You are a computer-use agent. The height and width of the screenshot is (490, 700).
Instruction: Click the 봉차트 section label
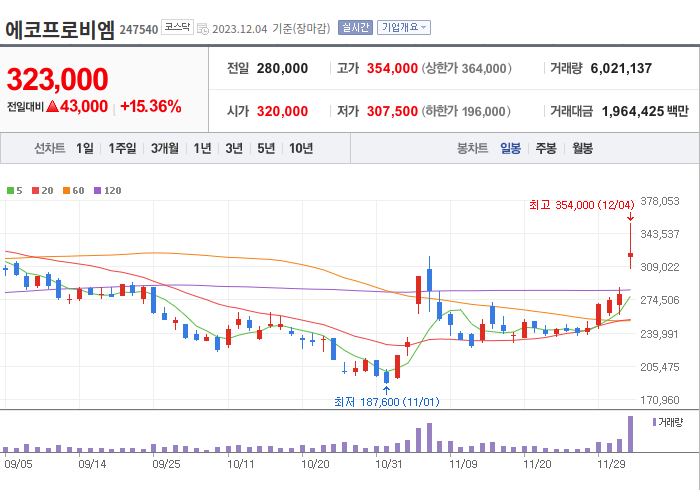[472, 148]
